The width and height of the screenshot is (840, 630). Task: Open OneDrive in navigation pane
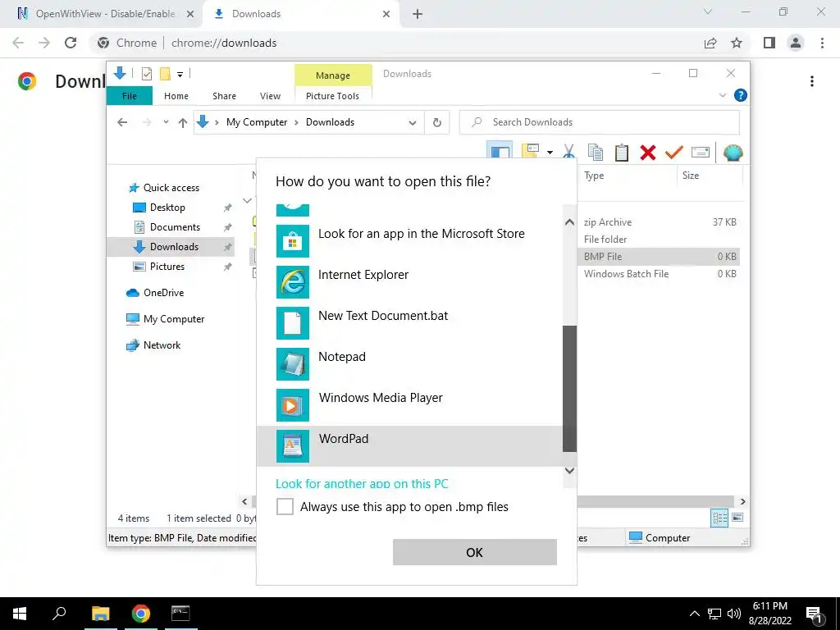pos(163,293)
